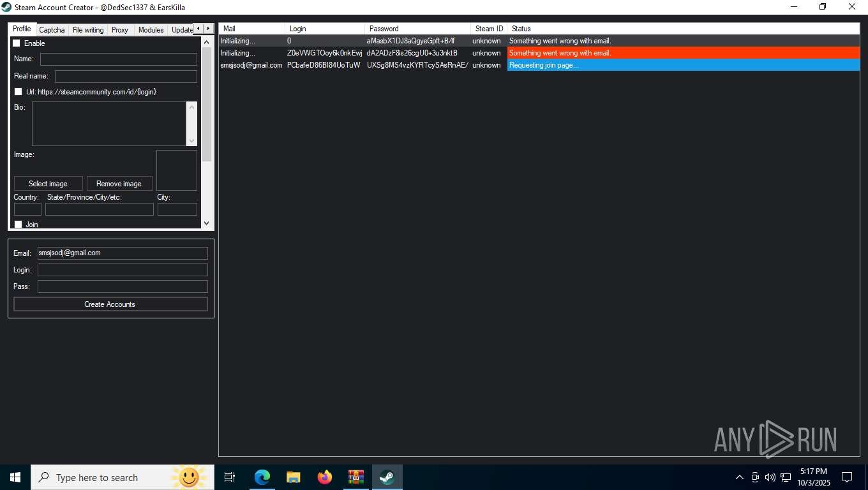Click the State/Province/City field

coord(100,209)
